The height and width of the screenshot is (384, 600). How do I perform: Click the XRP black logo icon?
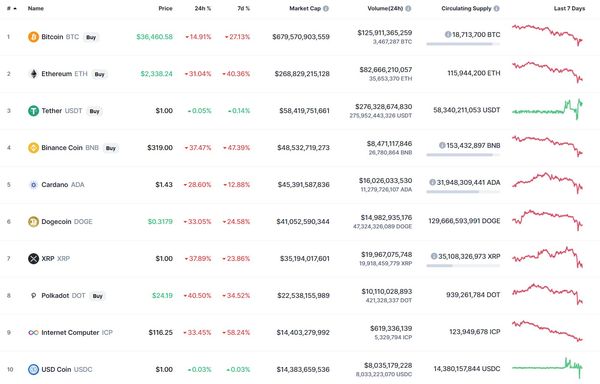[x=34, y=259]
